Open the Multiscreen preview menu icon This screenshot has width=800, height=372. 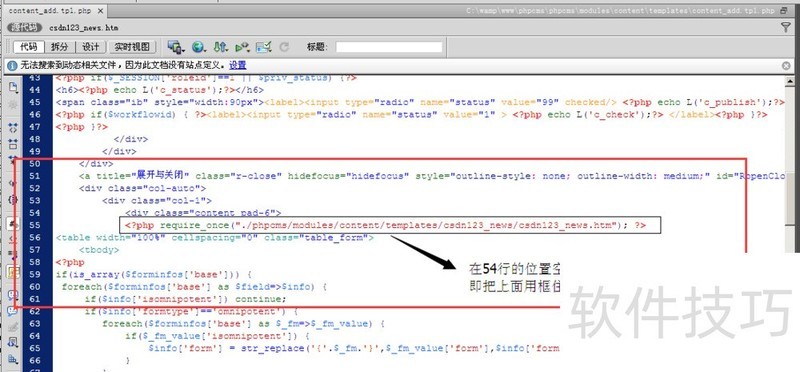176,47
